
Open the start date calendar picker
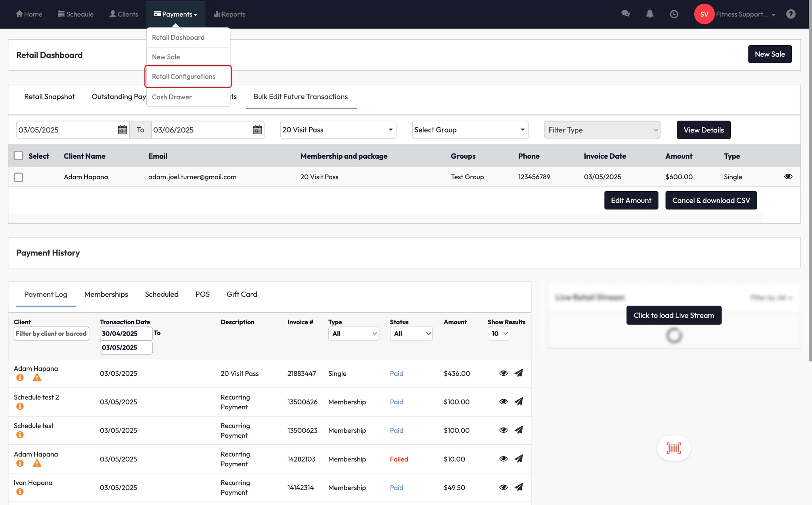pyautogui.click(x=122, y=130)
